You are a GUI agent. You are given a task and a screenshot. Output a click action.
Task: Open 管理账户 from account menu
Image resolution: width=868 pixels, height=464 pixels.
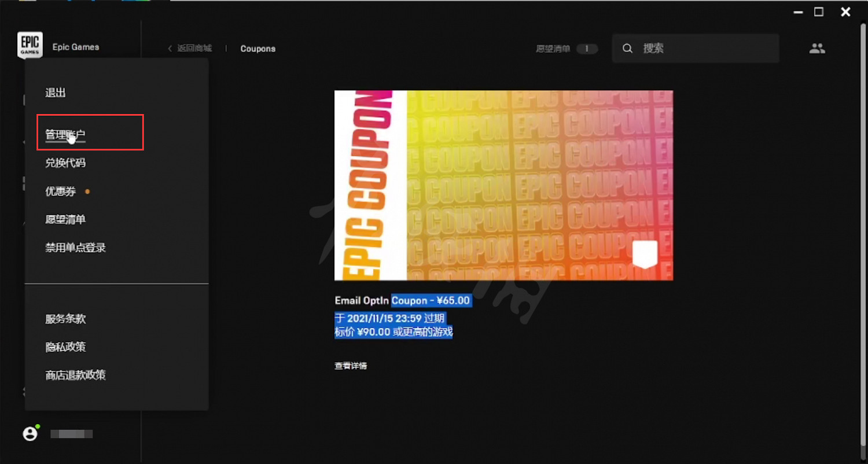pos(65,135)
